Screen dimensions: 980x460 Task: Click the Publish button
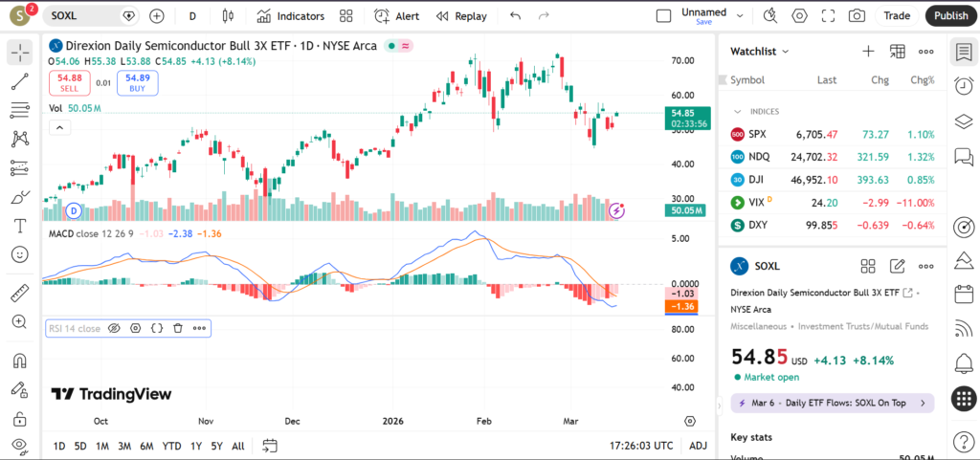pyautogui.click(x=950, y=16)
